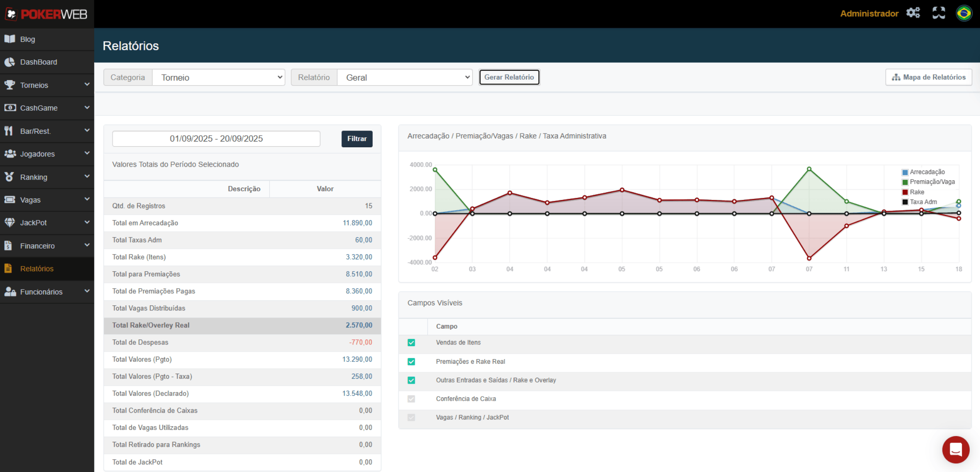
Task: Click the Arrecadação legend color swatch
Action: tap(905, 172)
